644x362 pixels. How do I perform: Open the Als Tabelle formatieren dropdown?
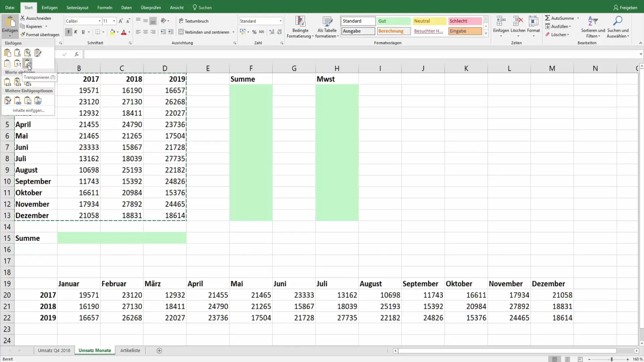(x=327, y=26)
